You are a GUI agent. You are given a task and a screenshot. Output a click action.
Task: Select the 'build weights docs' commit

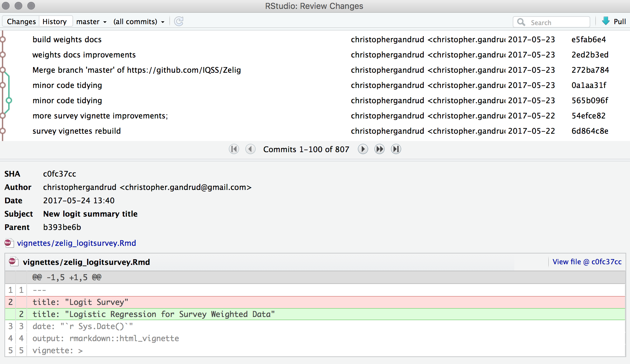point(67,39)
